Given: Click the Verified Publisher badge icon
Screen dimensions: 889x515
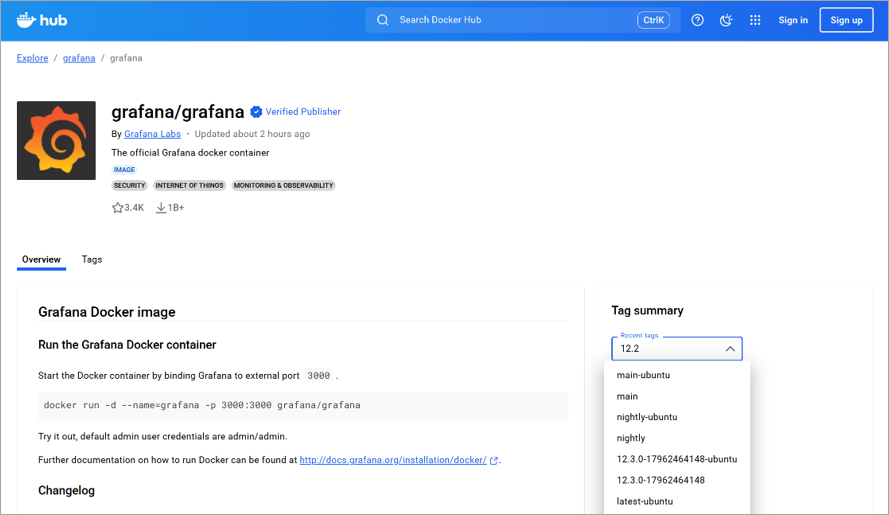Looking at the screenshot, I should pos(256,112).
